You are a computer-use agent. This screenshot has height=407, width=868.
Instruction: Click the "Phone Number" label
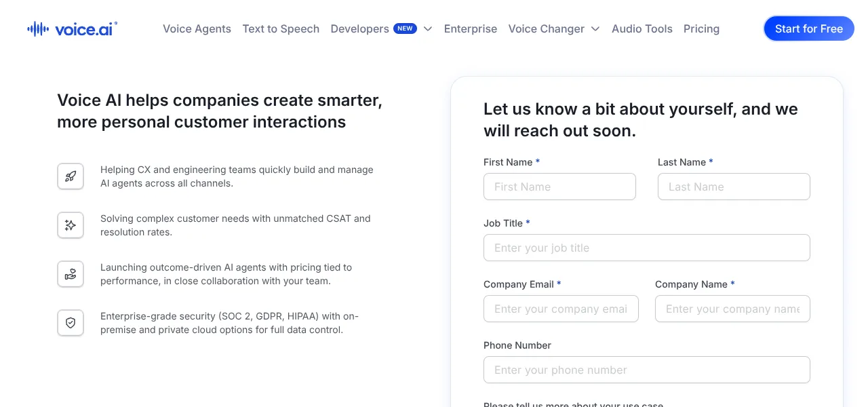[x=517, y=345]
